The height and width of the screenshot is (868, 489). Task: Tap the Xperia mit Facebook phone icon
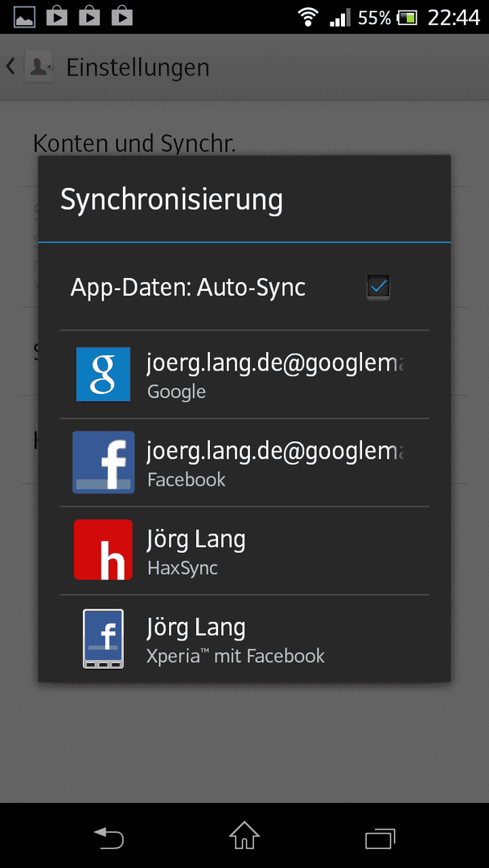pyautogui.click(x=103, y=639)
